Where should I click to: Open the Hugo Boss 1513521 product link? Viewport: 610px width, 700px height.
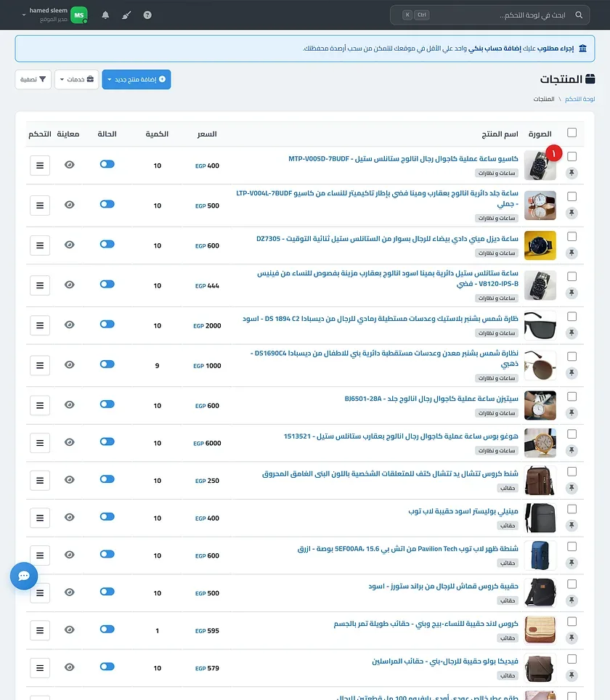401,436
